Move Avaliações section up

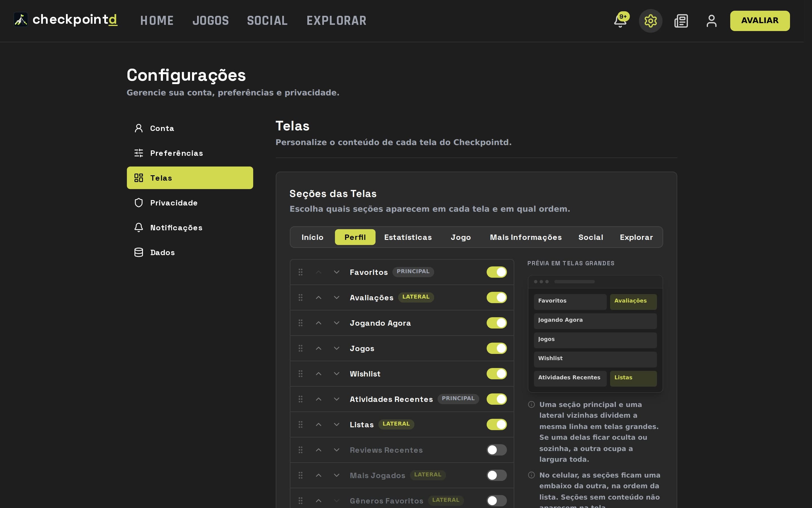[x=318, y=297]
